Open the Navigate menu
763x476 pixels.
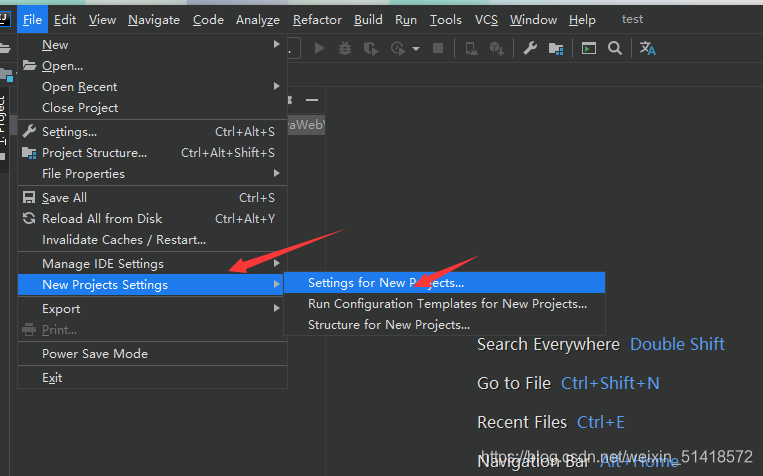pos(154,19)
